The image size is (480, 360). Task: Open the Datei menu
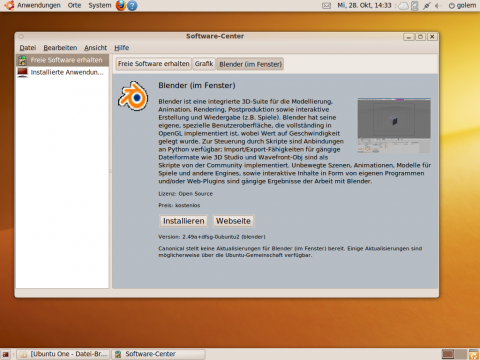pos(28,48)
